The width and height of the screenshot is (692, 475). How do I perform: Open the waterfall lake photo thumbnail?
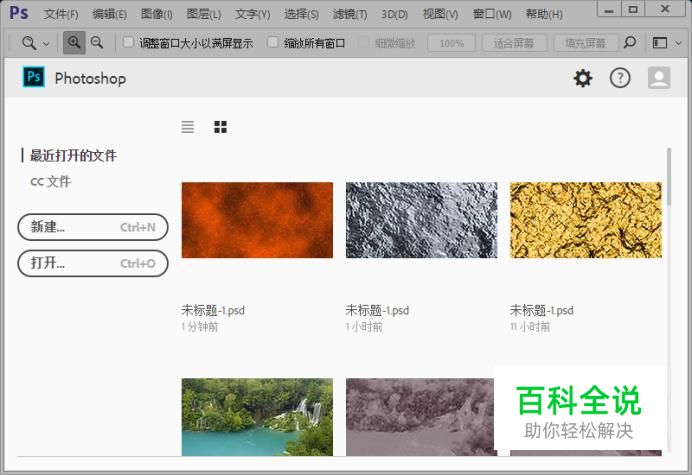click(x=257, y=417)
